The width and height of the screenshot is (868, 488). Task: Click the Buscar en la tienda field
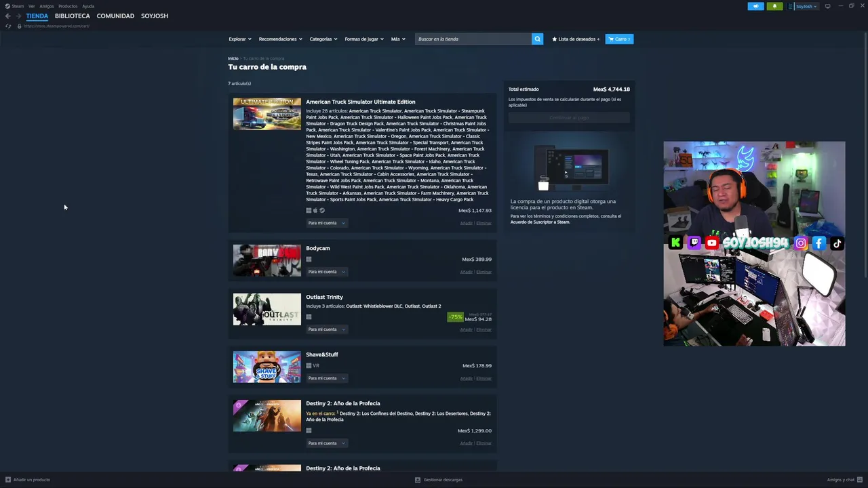(473, 39)
